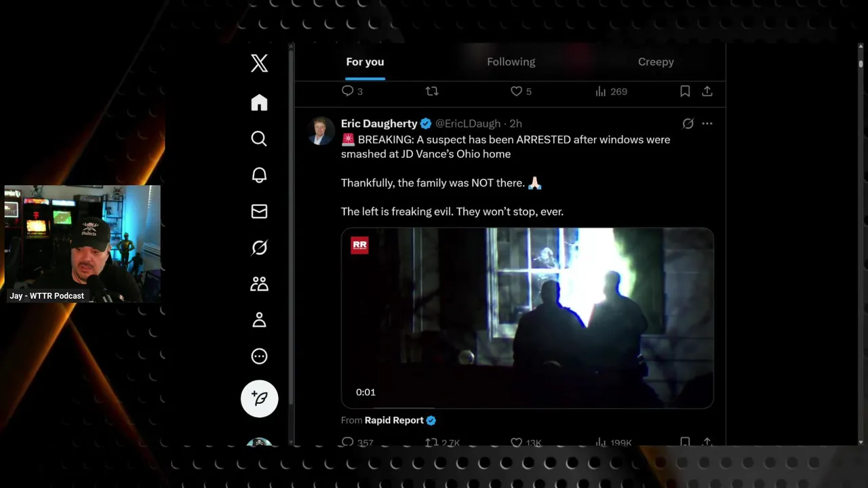This screenshot has width=868, height=488.
Task: Open three-dot menu on Daugherty post
Action: coord(707,123)
